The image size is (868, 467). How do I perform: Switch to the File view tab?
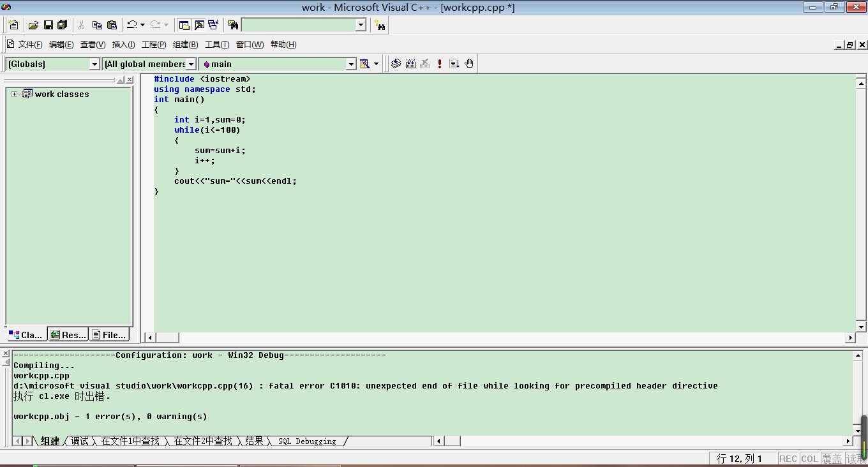pos(109,334)
